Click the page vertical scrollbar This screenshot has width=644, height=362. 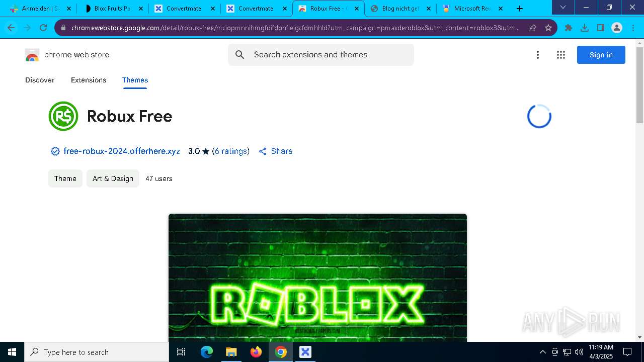(x=639, y=85)
